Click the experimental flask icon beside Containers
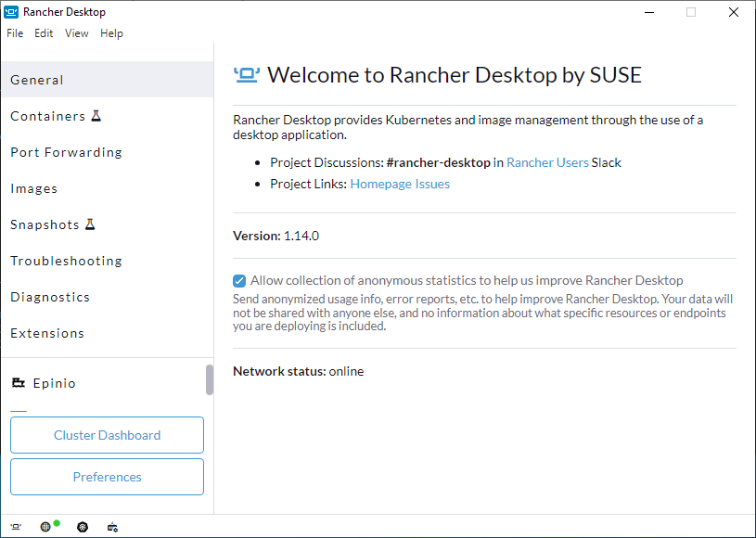Screen dimensions: 756x538 pyautogui.click(x=96, y=116)
